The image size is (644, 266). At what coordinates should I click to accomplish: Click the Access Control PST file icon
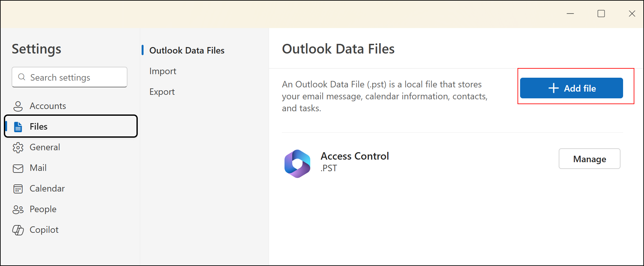coord(297,163)
